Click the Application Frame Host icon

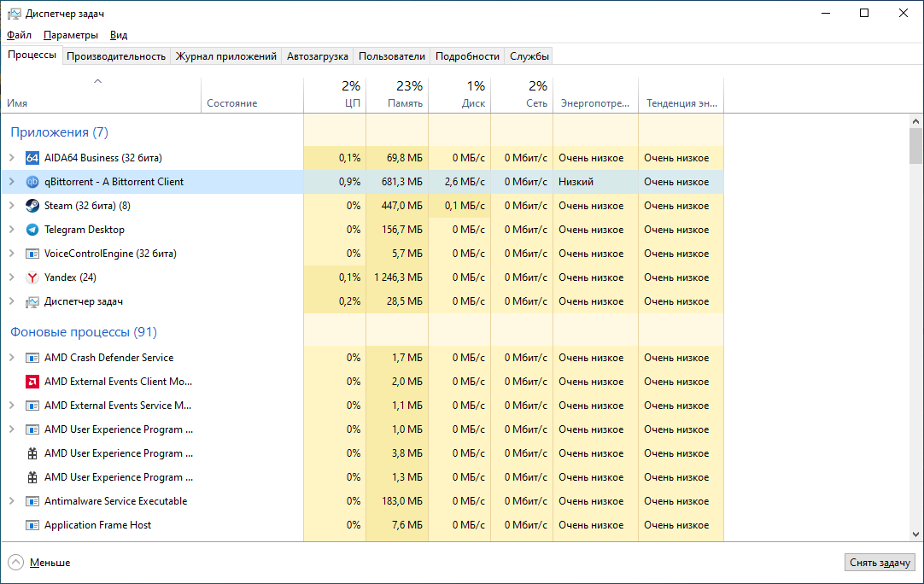point(32,525)
